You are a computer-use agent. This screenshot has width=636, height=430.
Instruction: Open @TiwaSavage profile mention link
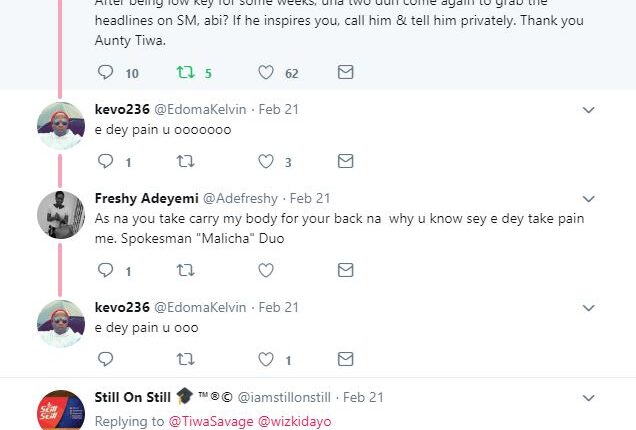pos(210,421)
